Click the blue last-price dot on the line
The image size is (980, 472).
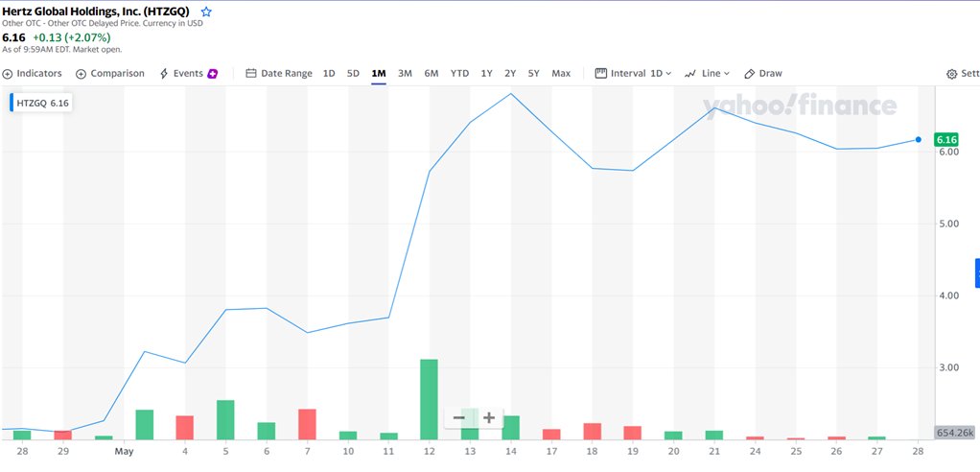[918, 139]
